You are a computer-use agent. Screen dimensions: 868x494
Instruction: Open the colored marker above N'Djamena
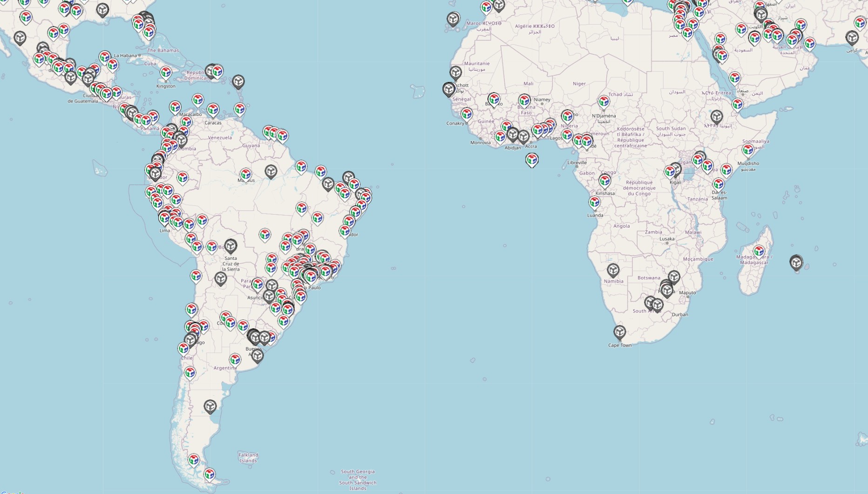604,102
